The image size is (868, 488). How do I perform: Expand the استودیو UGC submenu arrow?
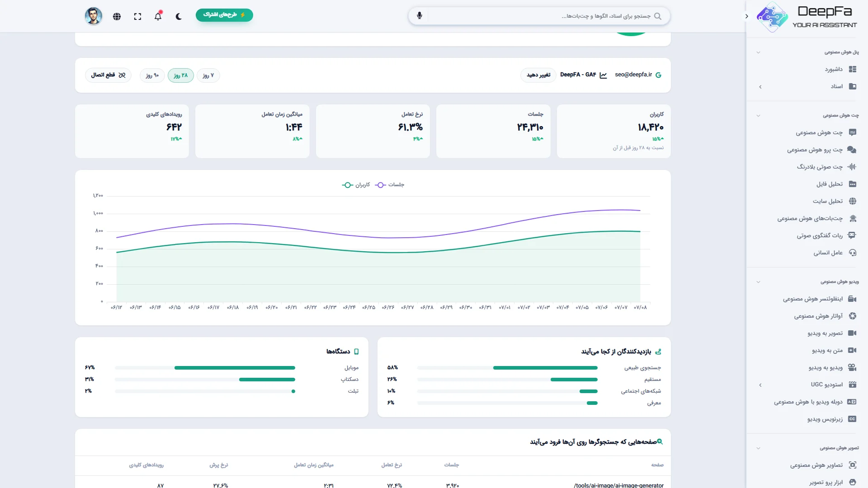coord(760,385)
